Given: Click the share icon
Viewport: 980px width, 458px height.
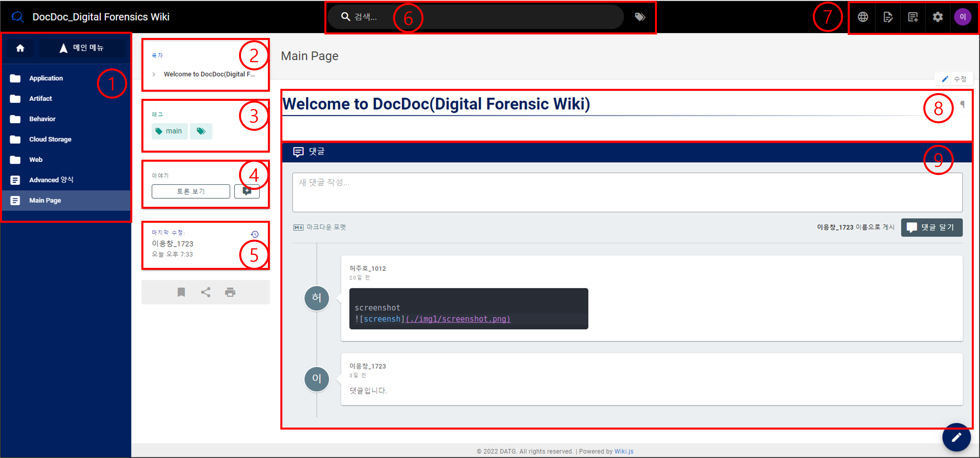Looking at the screenshot, I should [x=205, y=292].
